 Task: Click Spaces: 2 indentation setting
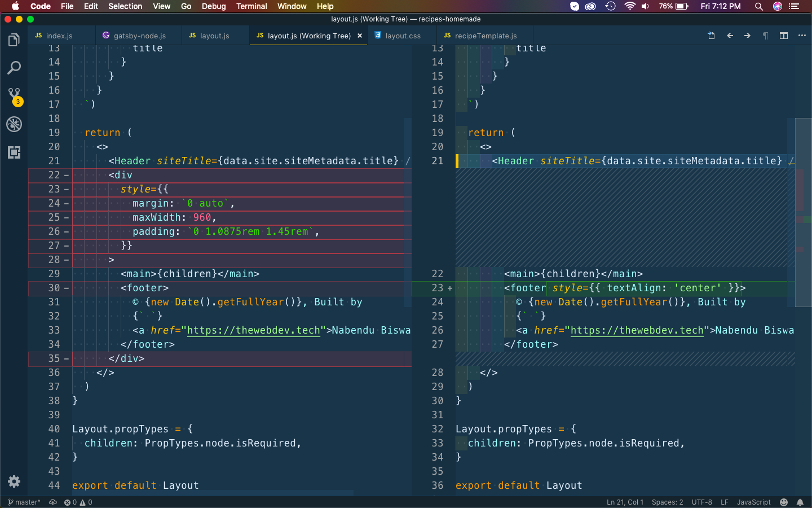(x=667, y=502)
